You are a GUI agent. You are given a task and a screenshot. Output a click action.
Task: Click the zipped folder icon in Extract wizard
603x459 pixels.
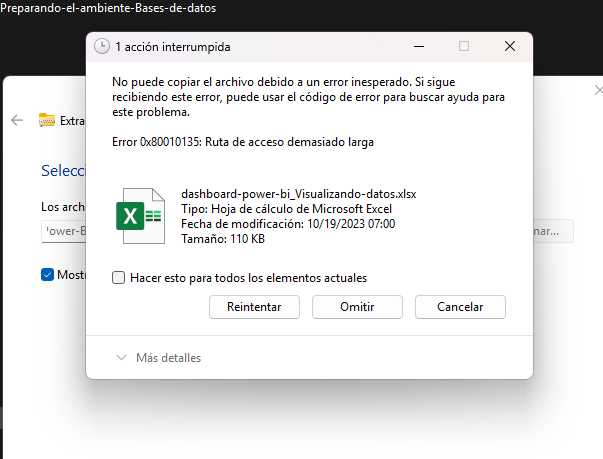pos(47,120)
